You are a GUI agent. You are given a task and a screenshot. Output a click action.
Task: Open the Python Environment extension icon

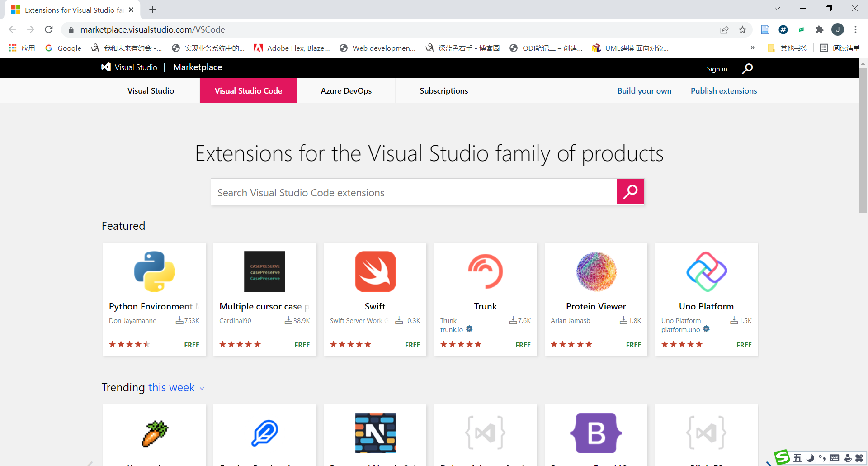tap(154, 271)
